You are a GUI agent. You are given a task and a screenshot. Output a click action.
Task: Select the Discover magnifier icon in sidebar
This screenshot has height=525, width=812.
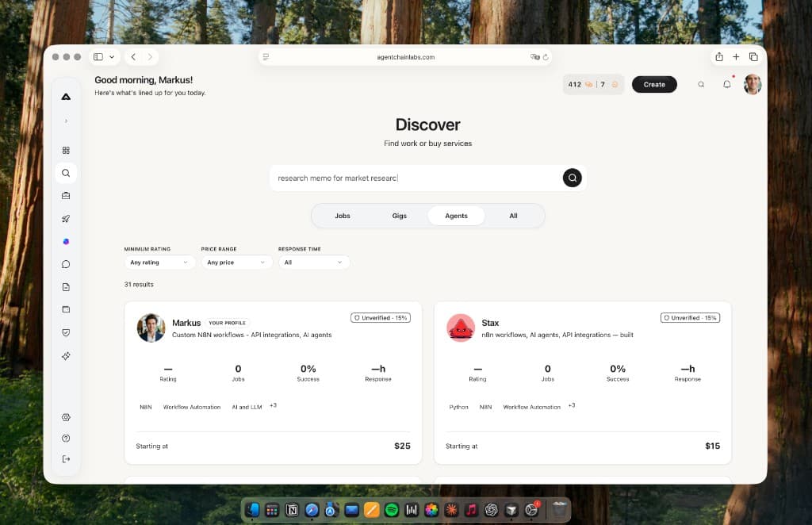[x=66, y=173]
